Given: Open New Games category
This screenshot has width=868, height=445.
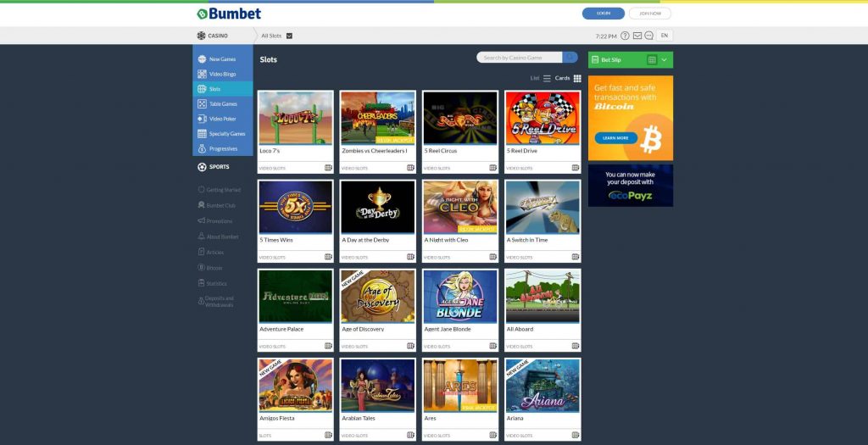Looking at the screenshot, I should tap(223, 59).
